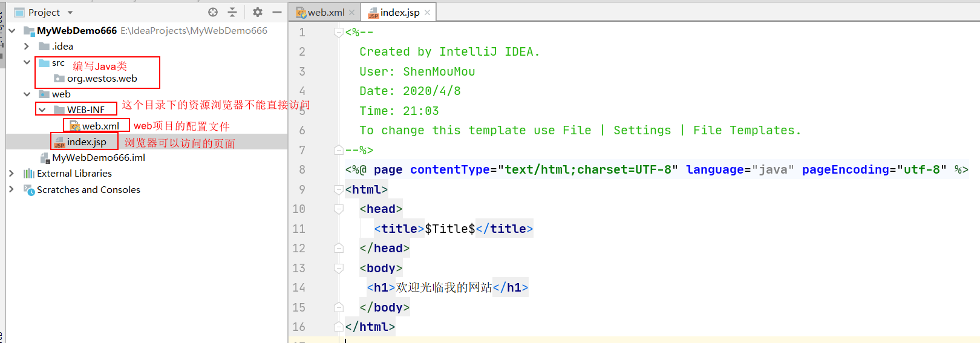Open Project panel settings gear

(x=258, y=12)
